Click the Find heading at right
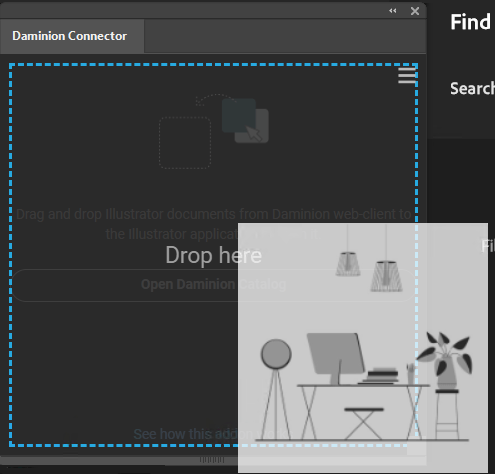495x474 pixels. tap(470, 22)
